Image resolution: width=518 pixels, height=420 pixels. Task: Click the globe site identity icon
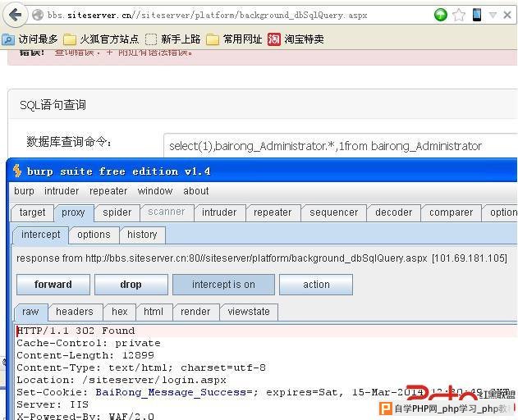tap(38, 15)
